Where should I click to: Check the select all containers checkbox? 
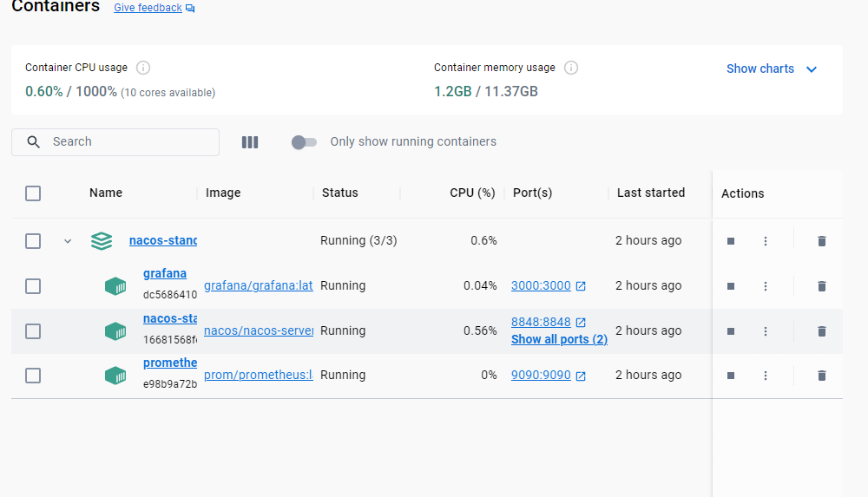tap(33, 193)
